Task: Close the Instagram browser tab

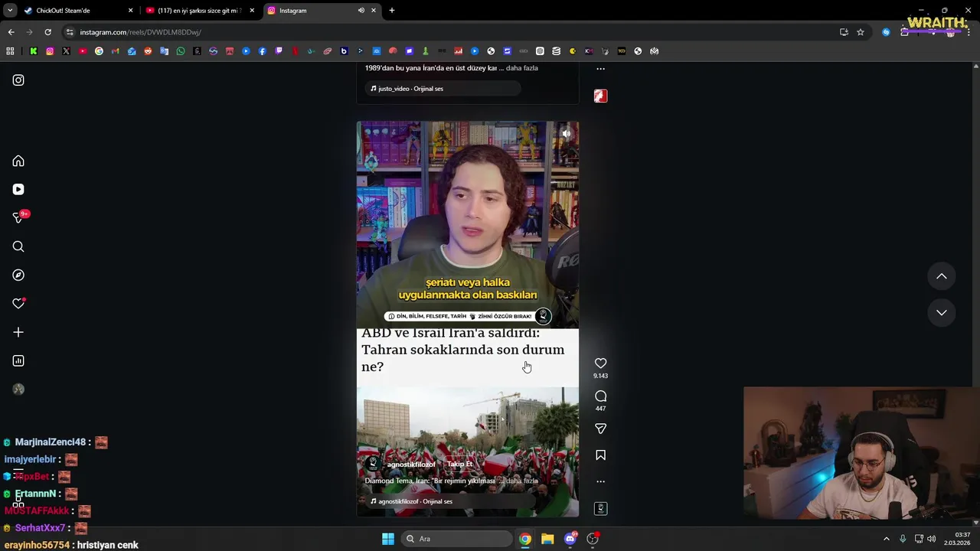Action: pos(374,11)
